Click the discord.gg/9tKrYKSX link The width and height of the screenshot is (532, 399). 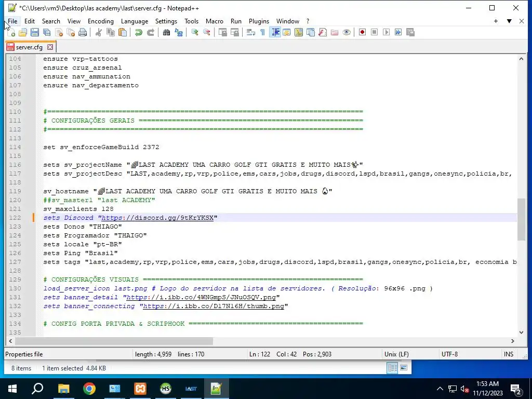click(x=157, y=218)
